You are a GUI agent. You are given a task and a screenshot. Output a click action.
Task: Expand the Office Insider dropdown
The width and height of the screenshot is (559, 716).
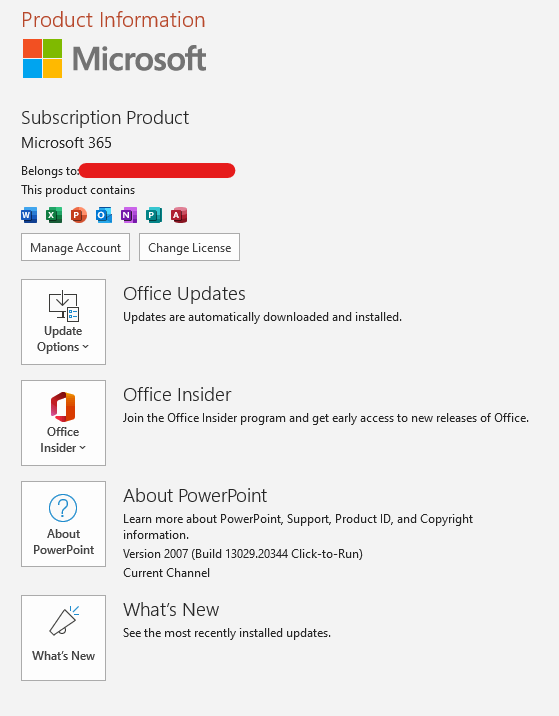(63, 423)
